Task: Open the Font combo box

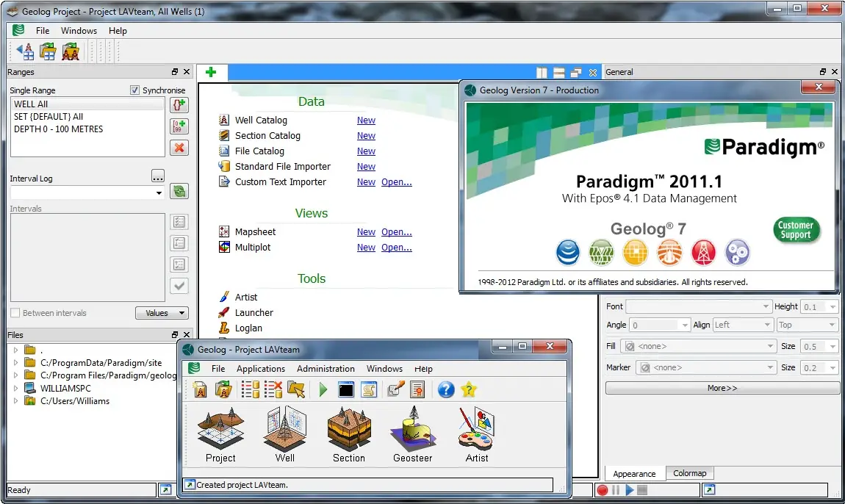Action: [699, 306]
